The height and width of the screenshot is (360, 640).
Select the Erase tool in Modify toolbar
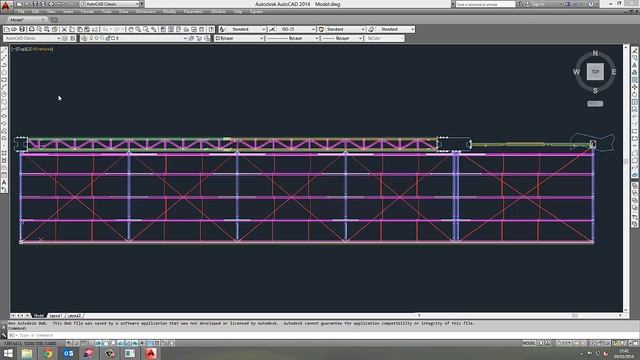pos(635,51)
